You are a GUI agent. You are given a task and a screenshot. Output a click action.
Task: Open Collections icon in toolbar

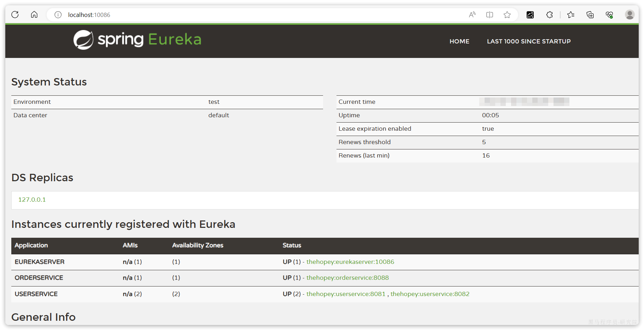pyautogui.click(x=590, y=15)
